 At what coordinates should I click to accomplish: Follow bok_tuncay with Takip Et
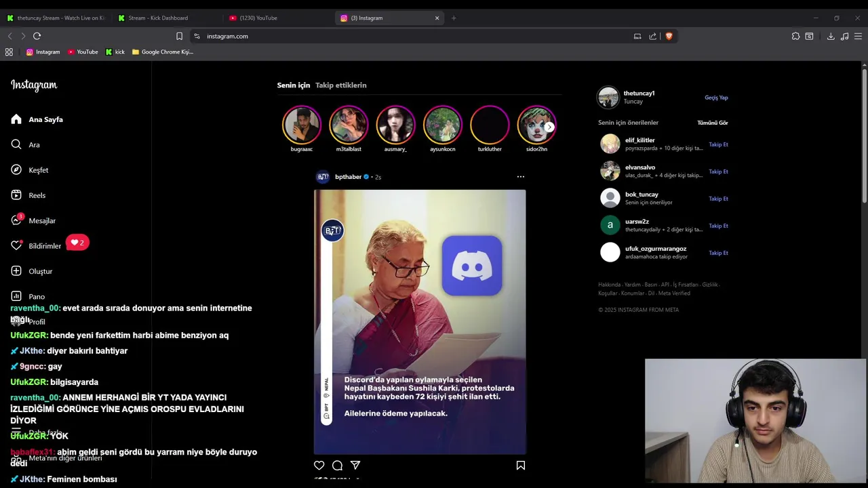click(718, 199)
